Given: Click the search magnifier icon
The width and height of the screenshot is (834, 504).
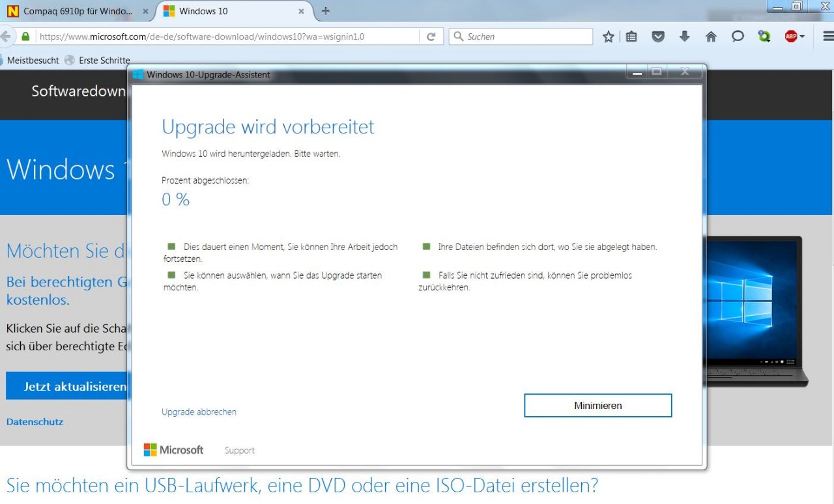Looking at the screenshot, I should coord(459,36).
